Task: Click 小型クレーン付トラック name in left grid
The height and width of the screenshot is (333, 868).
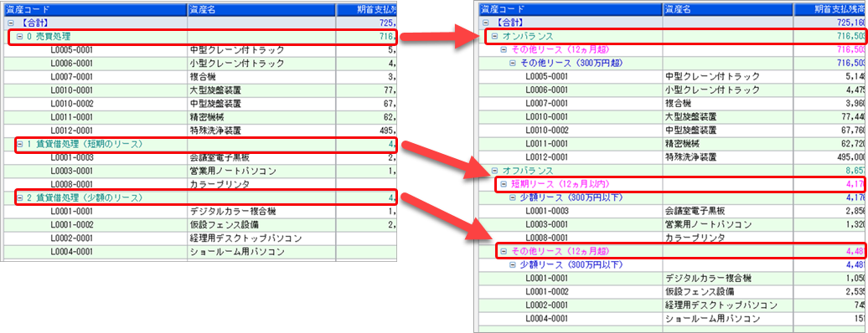Action: 237,63
